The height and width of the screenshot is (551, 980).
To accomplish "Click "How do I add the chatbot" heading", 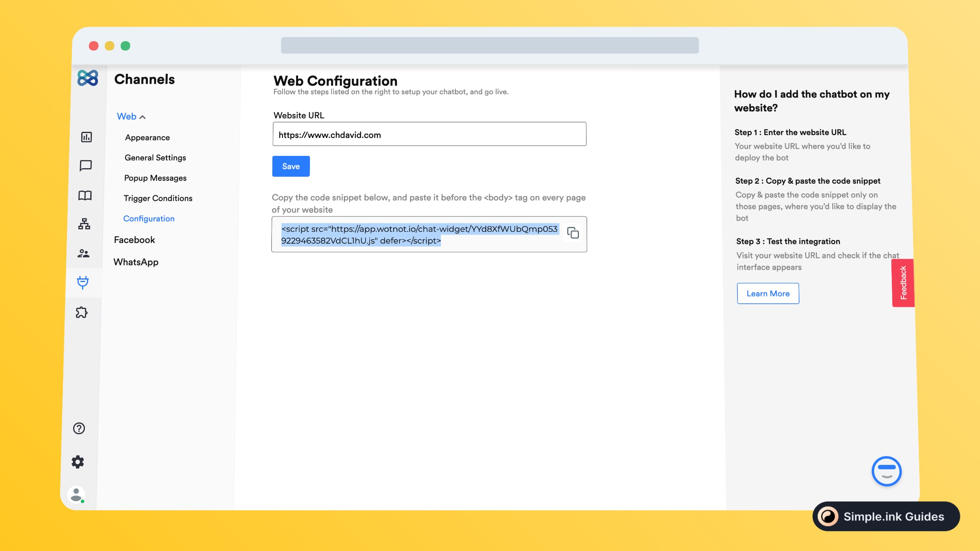I will tap(812, 101).
